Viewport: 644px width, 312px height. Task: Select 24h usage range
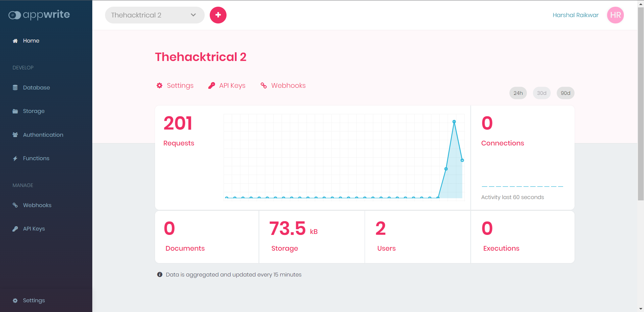click(518, 93)
